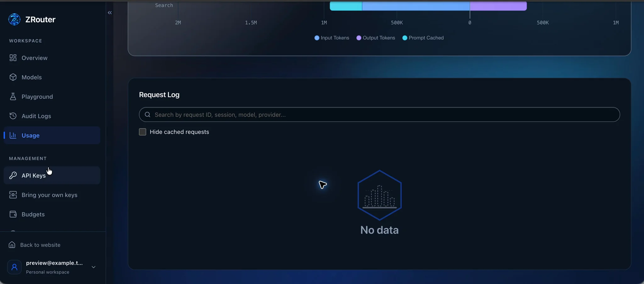Open the Budgets page

(x=52, y=214)
